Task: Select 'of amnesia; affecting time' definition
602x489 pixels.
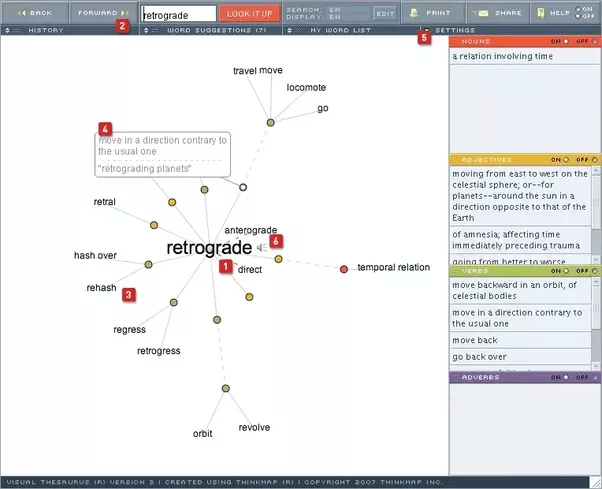Action: pos(520,240)
